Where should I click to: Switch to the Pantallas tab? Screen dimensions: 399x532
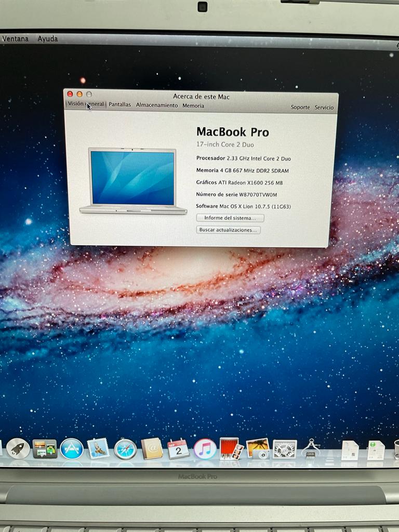point(119,104)
